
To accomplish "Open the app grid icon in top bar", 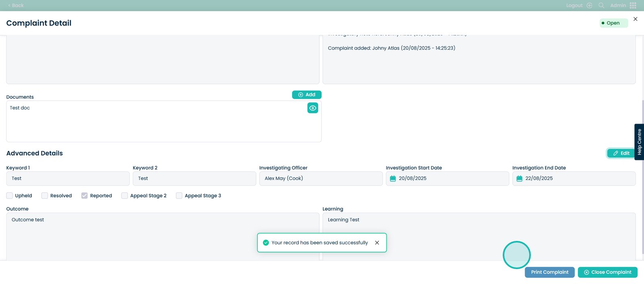I will point(633,5).
